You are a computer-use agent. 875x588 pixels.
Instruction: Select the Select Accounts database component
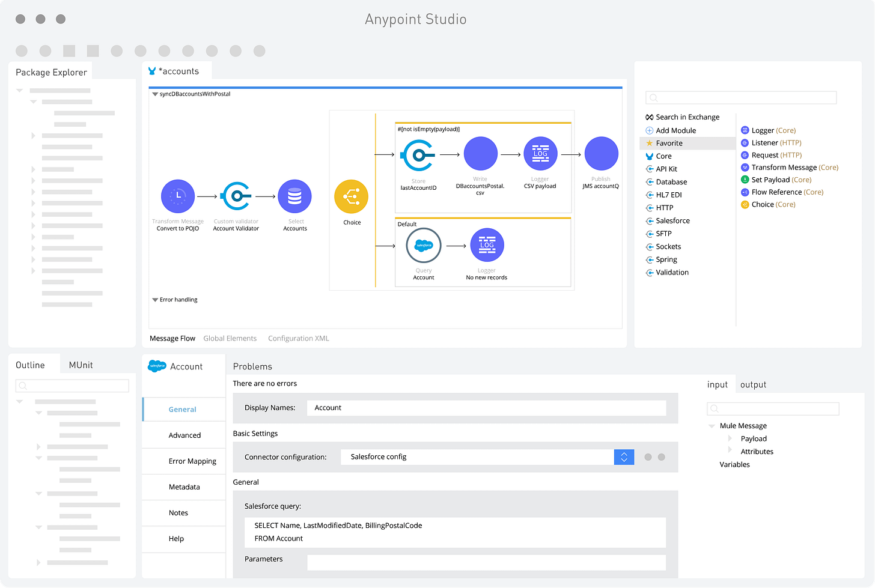tap(294, 196)
